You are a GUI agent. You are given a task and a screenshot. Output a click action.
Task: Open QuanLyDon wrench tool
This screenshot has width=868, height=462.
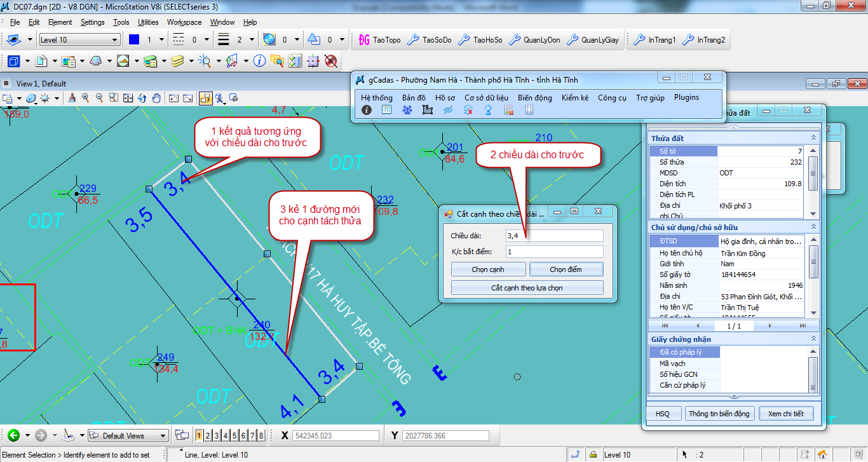[x=535, y=39]
